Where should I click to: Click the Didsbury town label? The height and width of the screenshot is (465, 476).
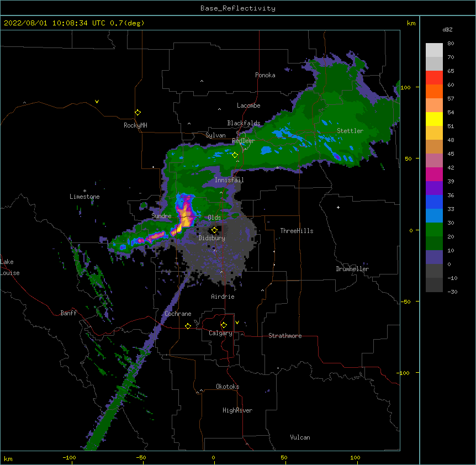pyautogui.click(x=212, y=238)
